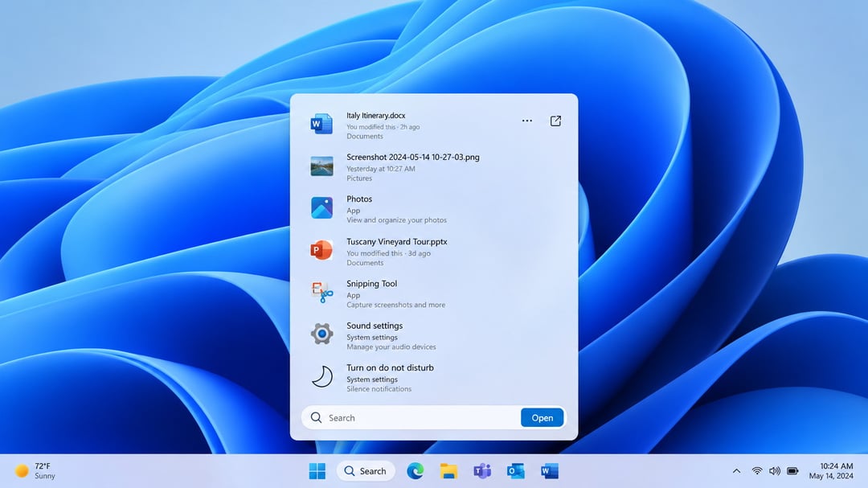
Task: Click 'View and organize your photos' description
Action: 396,220
